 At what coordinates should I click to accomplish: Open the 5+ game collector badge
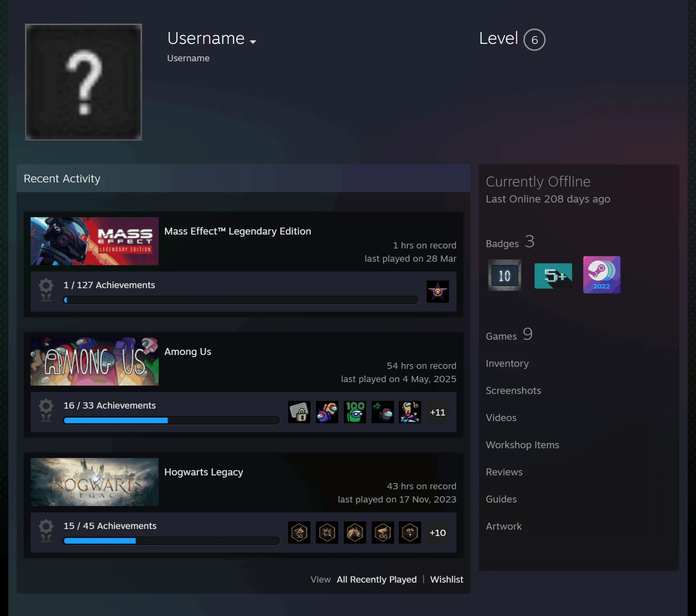coord(553,276)
